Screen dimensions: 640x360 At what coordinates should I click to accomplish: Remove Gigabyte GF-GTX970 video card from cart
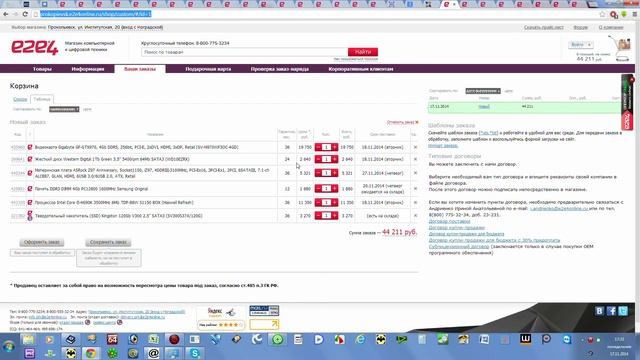click(x=415, y=147)
